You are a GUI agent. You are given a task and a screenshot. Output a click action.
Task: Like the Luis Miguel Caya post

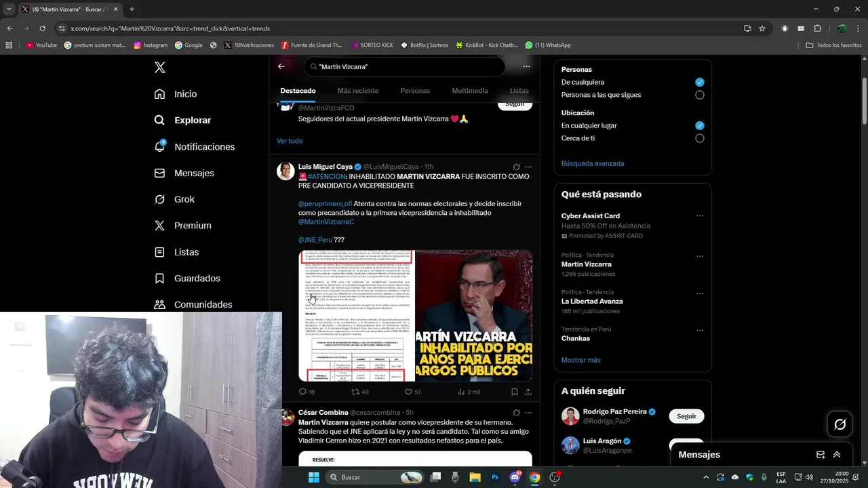click(408, 392)
